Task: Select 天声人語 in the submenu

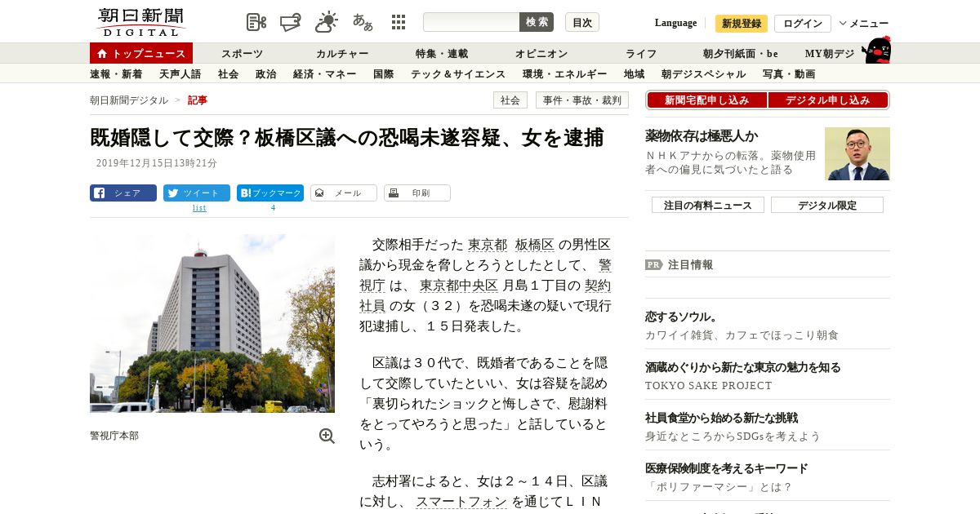Action: pos(180,74)
